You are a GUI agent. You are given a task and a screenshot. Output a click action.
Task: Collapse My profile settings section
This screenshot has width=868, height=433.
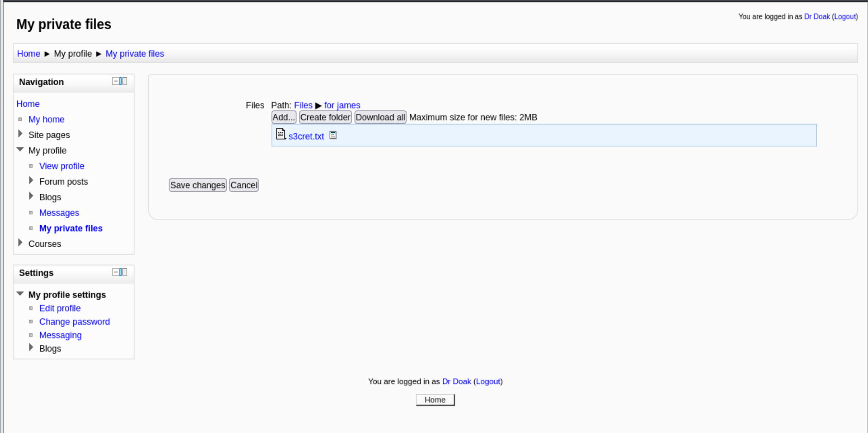tap(20, 294)
